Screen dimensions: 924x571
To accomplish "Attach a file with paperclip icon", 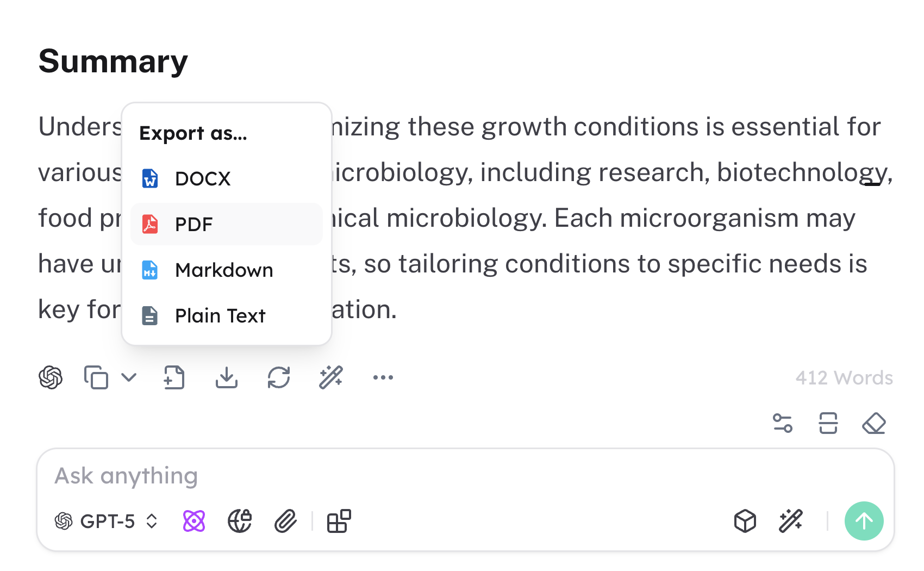I will point(285,522).
